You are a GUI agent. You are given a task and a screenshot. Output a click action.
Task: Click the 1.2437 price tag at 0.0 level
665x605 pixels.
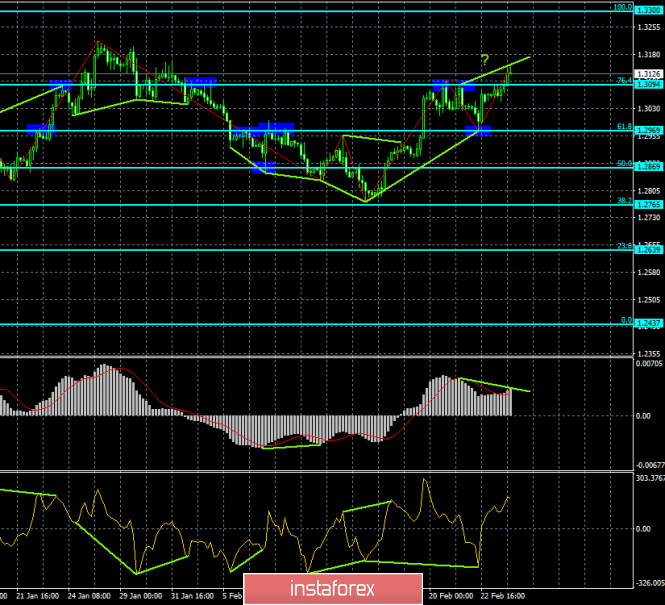[648, 323]
